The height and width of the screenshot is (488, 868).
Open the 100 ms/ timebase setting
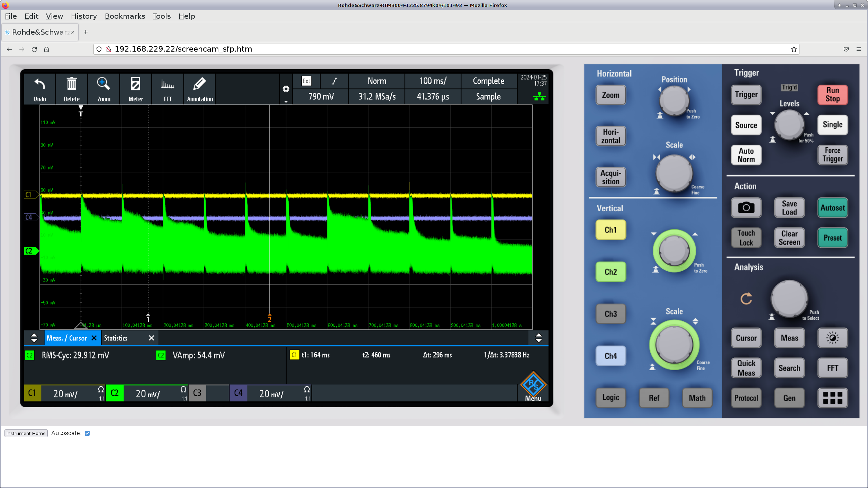[x=433, y=81]
